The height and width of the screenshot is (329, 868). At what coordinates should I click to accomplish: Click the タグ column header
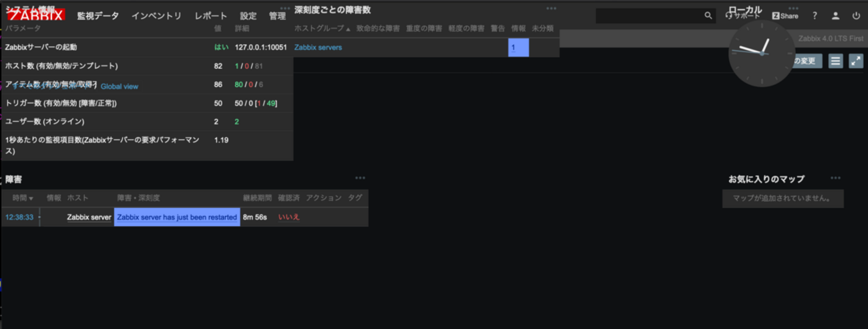[355, 198]
